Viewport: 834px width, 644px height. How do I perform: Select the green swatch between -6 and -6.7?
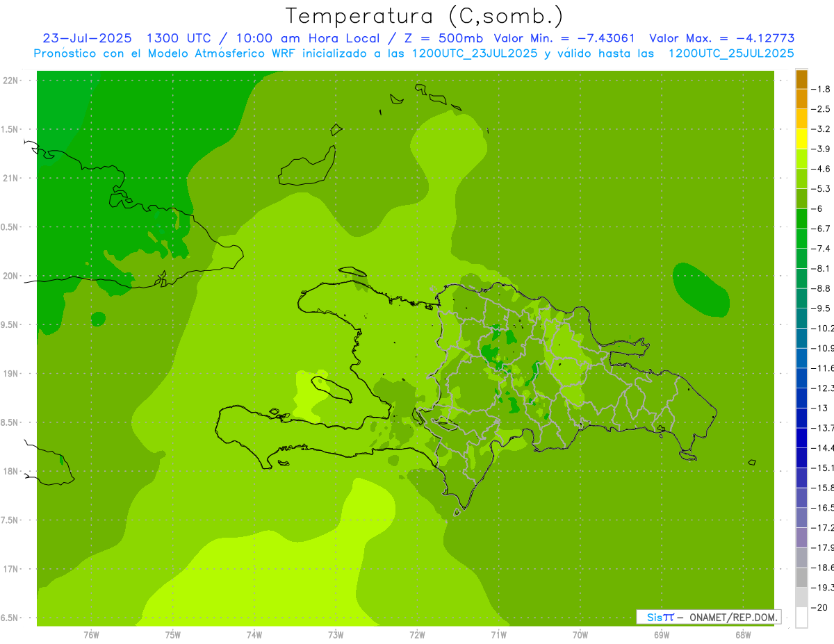[801, 219]
